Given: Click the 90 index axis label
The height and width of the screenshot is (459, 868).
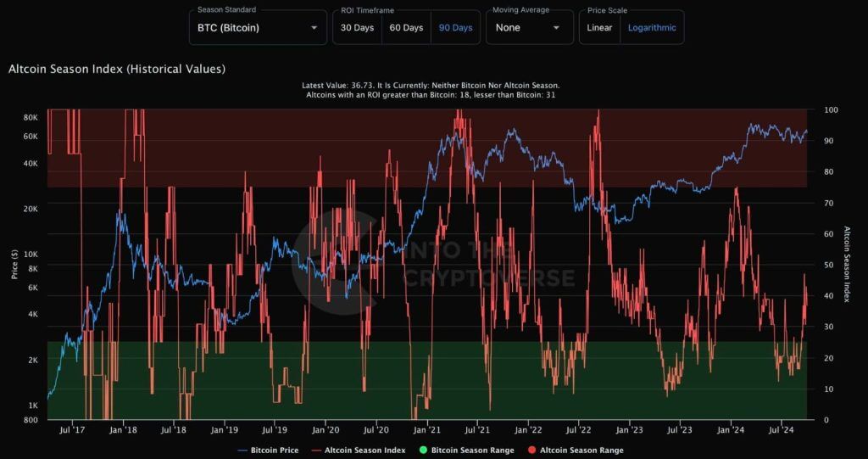Looking at the screenshot, I should 829,141.
